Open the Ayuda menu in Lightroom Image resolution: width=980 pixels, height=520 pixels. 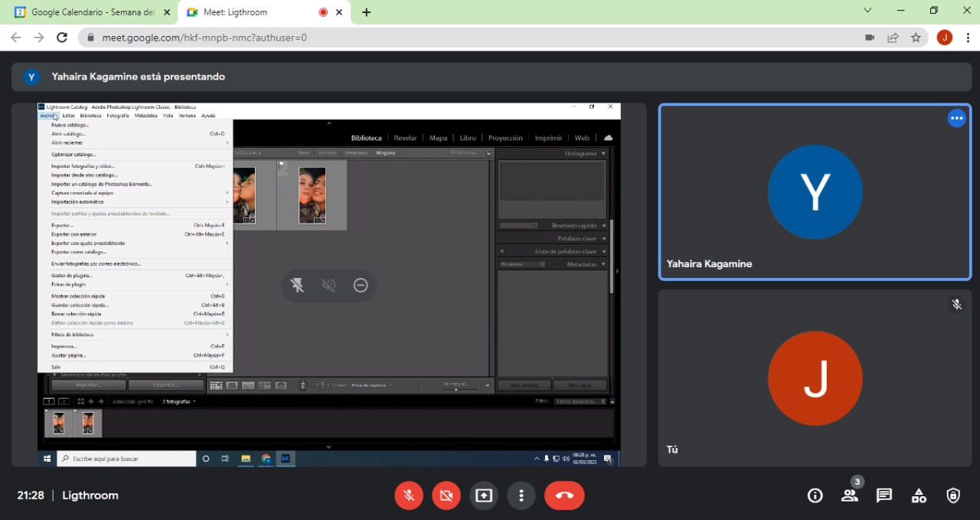tap(208, 116)
